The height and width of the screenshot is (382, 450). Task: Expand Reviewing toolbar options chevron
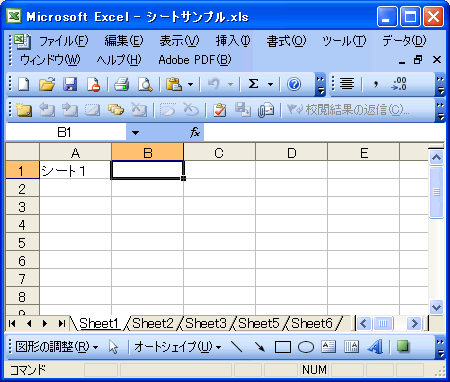[440, 110]
